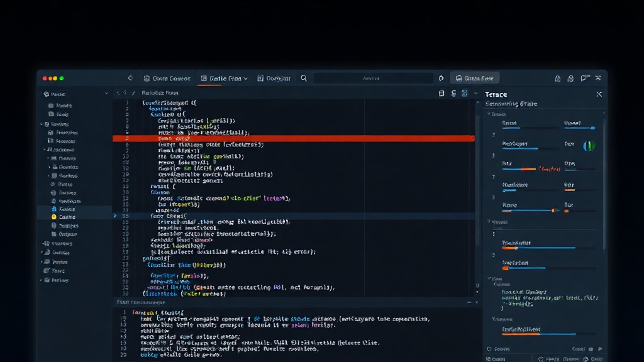Expand the last collapsed group in the sidebar
This screenshot has height=362, width=644.
[42, 280]
